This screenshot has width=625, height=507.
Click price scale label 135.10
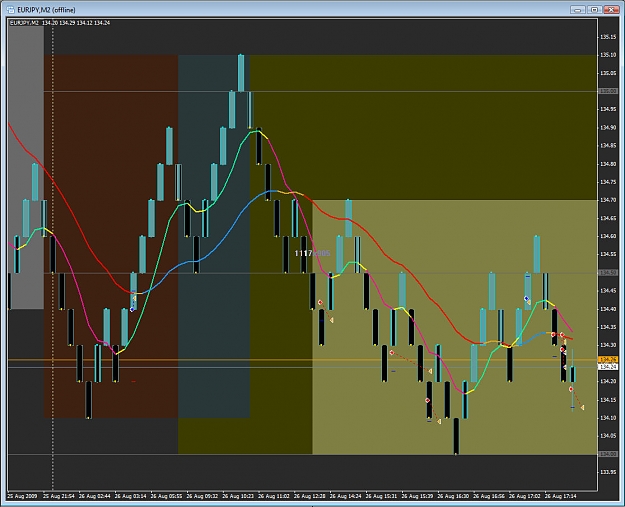click(608, 55)
